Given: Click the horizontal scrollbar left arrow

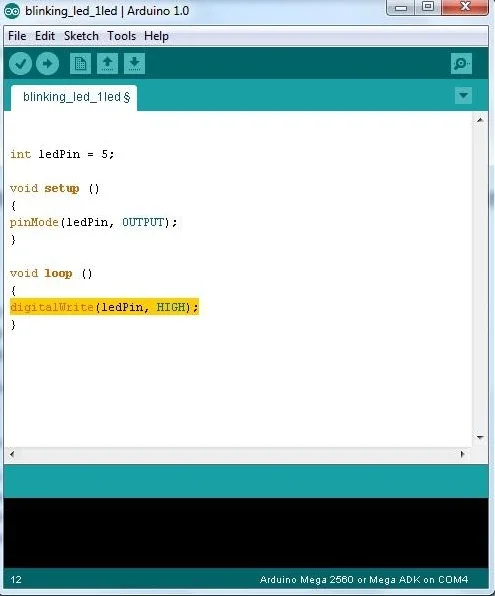Looking at the screenshot, I should tap(12, 454).
